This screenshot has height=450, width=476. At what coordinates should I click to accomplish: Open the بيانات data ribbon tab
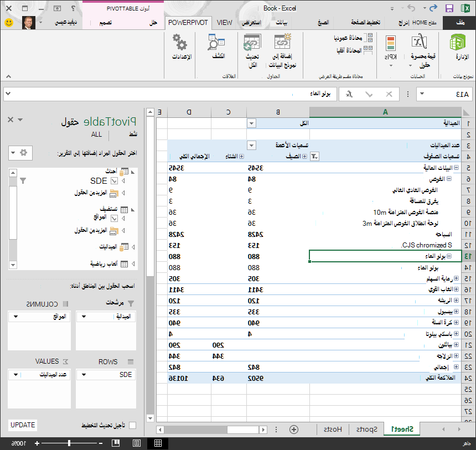[x=281, y=23]
